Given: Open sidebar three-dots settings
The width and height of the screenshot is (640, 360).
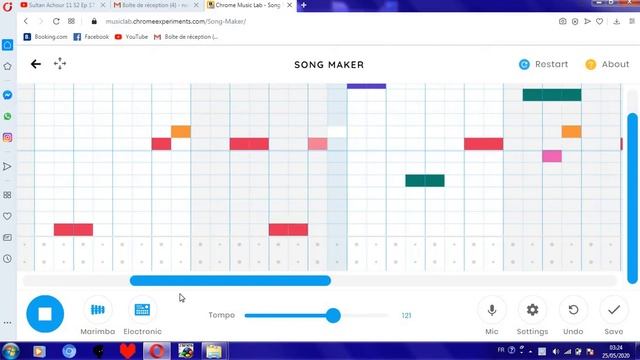Looking at the screenshot, I should [x=7, y=322].
